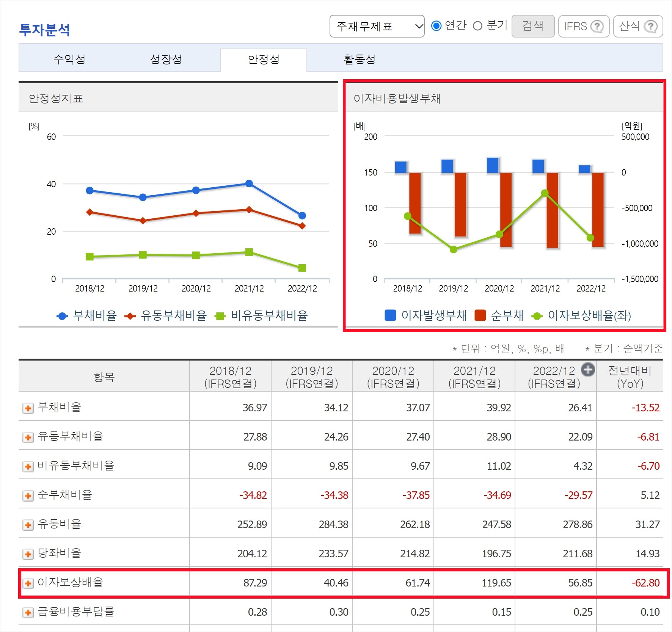Click the plus icon next to 당좌비율 row
The image size is (672, 632).
pyautogui.click(x=28, y=553)
